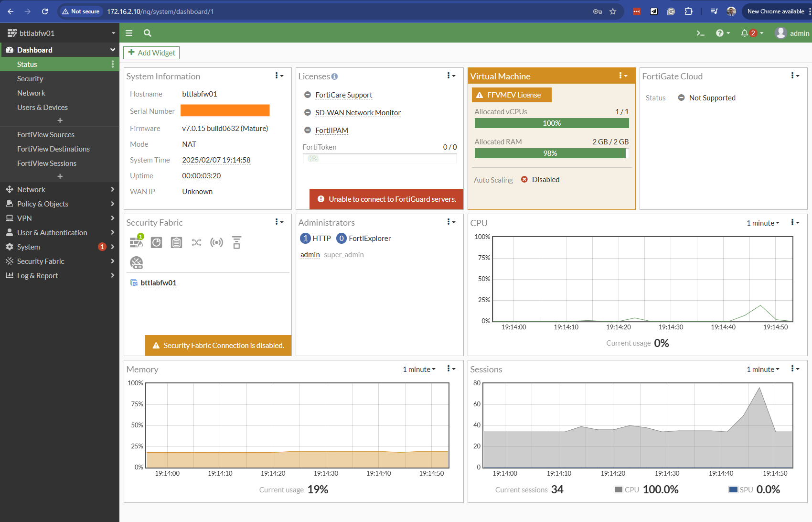Viewport: 812px width, 522px height.
Task: Open FortiView Sessions page
Action: [x=46, y=163]
